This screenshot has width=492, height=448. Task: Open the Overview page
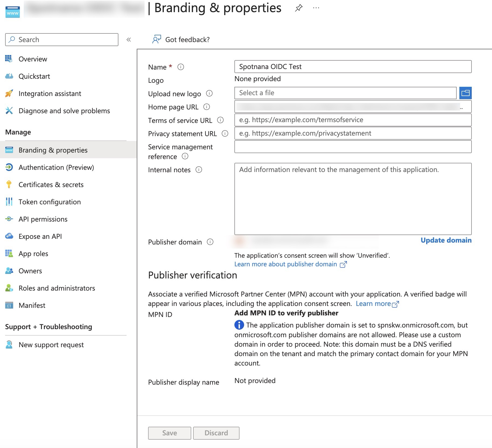[33, 59]
